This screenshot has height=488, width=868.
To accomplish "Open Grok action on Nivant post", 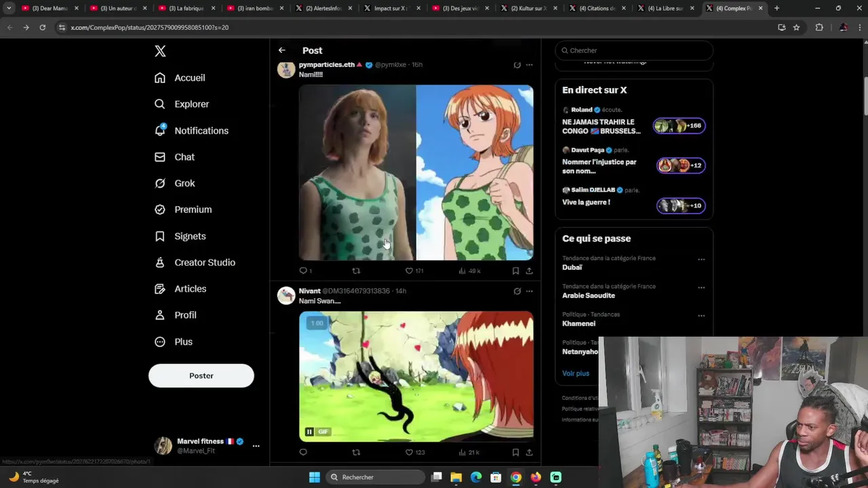I will 517,291.
